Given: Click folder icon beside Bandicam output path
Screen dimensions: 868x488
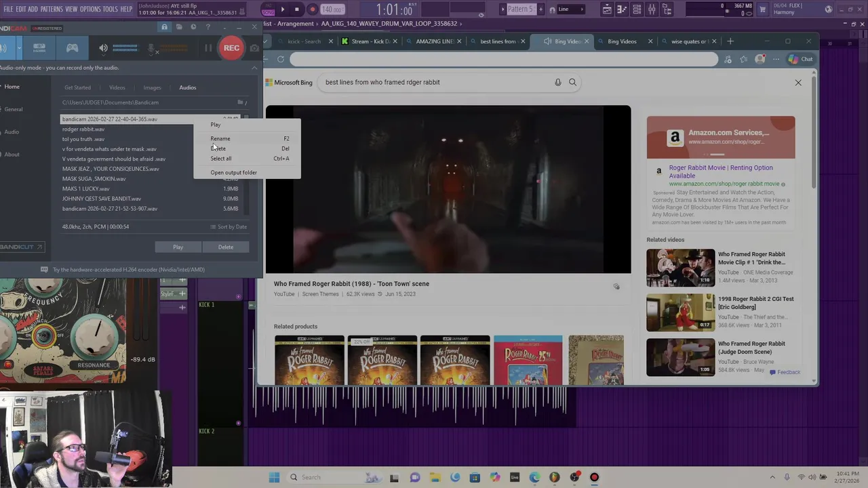Looking at the screenshot, I should pos(240,102).
